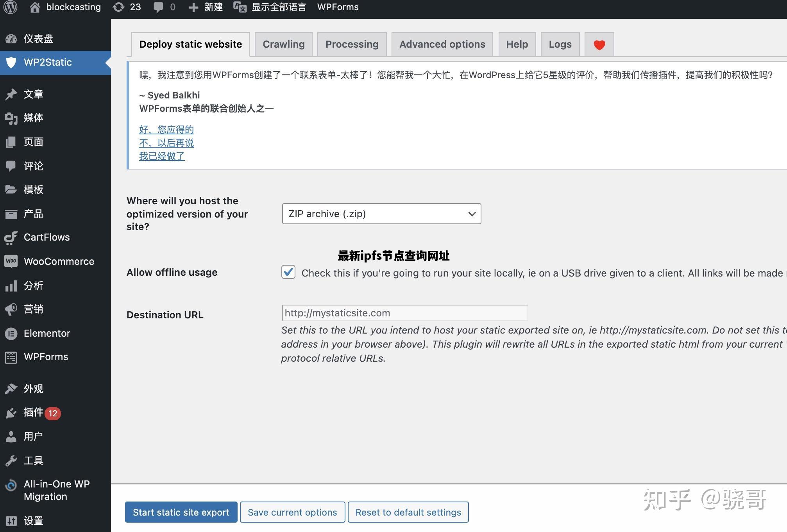The width and height of the screenshot is (787, 532).
Task: Click Start static site export button
Action: [181, 512]
